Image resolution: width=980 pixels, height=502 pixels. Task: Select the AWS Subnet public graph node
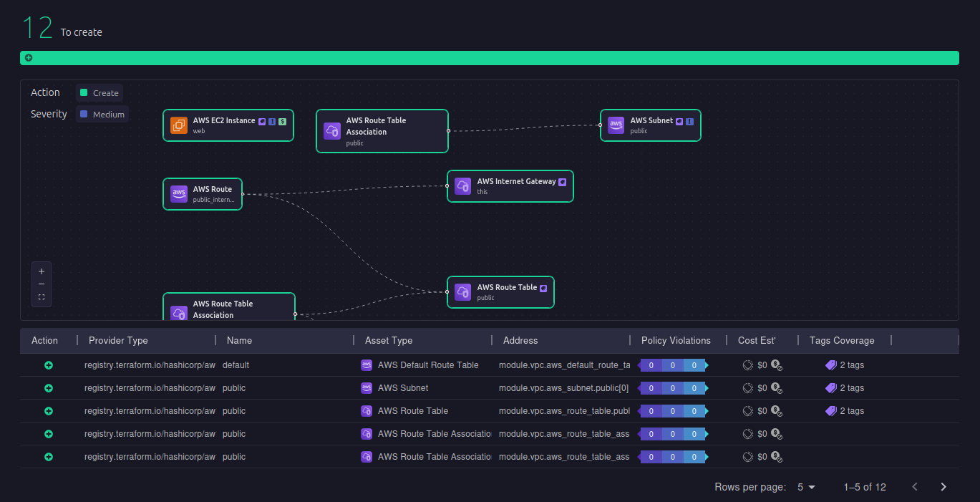pos(651,125)
